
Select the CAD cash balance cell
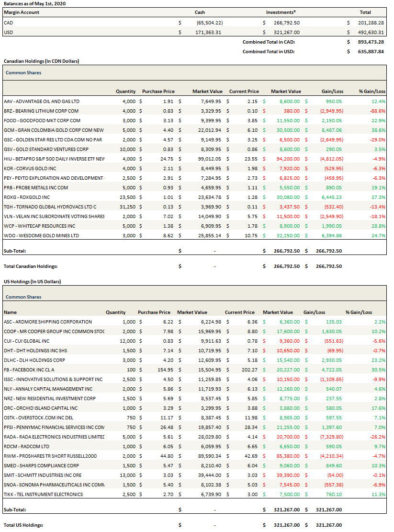coord(209,23)
